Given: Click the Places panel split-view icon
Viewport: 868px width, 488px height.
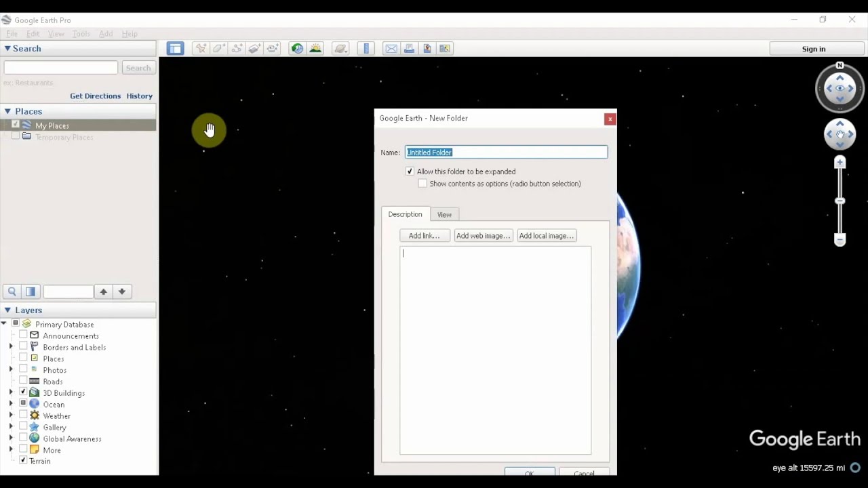Looking at the screenshot, I should 30,291.
